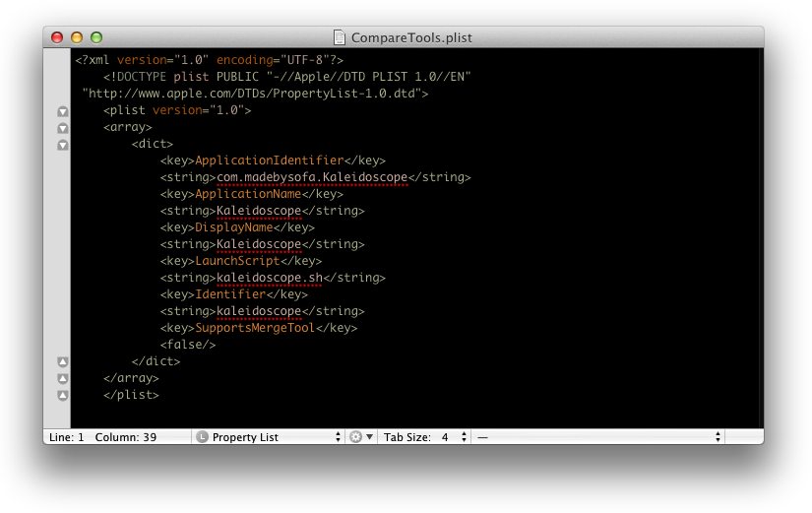This screenshot has width=812, height=513.
Task: Click fold marker beside closing array tag
Action: [63, 378]
